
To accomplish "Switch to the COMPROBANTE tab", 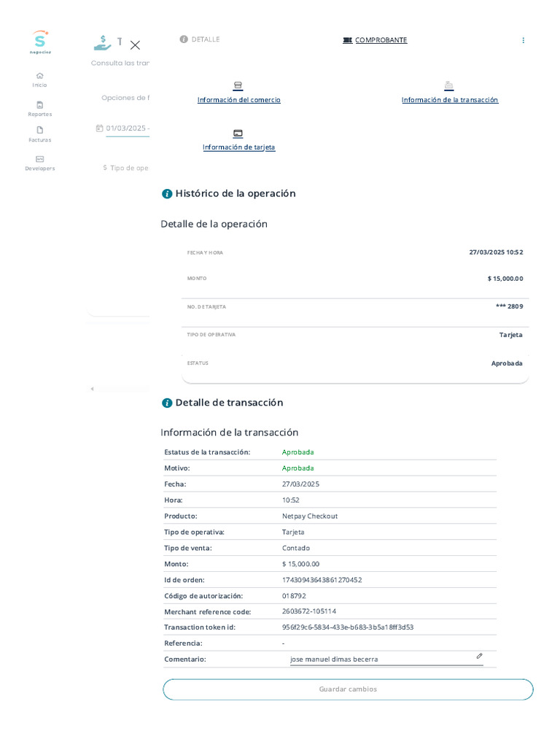I will pos(376,40).
